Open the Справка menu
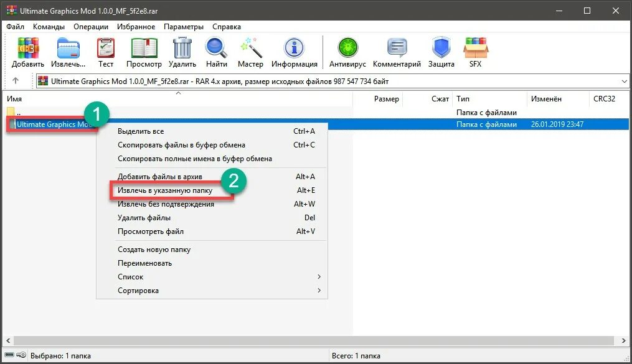 pos(227,27)
